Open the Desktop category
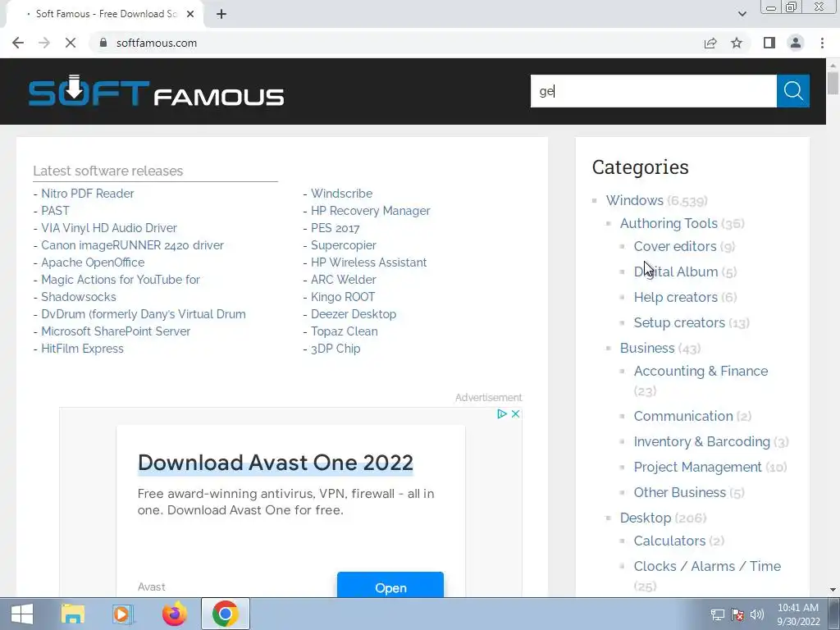This screenshot has height=630, width=840. 646,518
